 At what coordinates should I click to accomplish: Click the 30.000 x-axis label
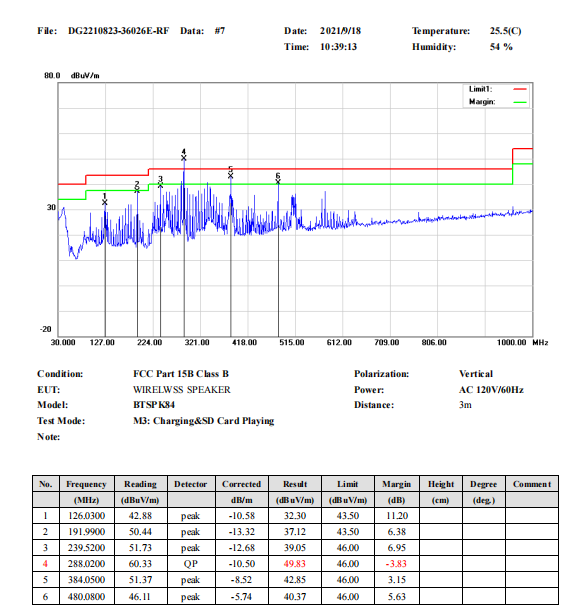point(63,342)
